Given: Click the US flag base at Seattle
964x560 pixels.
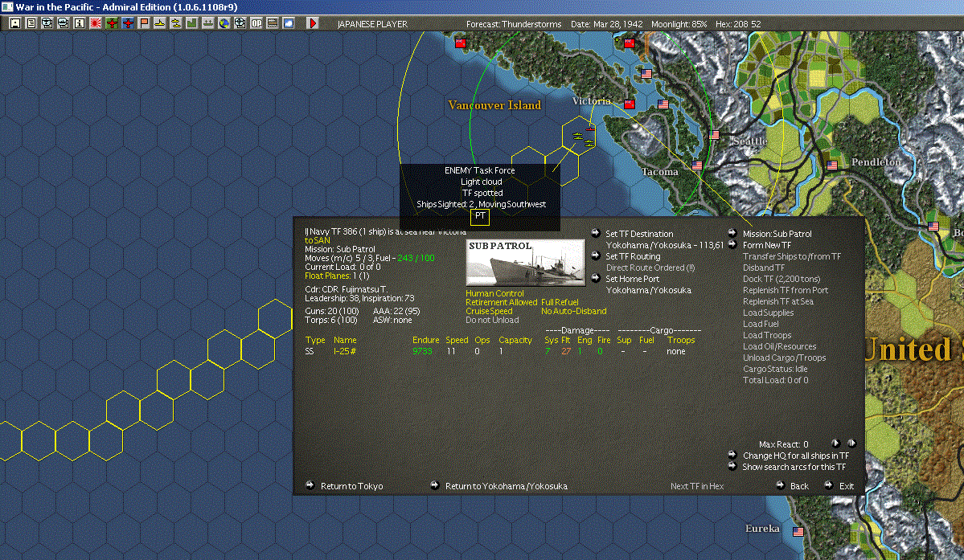Looking at the screenshot, I should 715,134.
